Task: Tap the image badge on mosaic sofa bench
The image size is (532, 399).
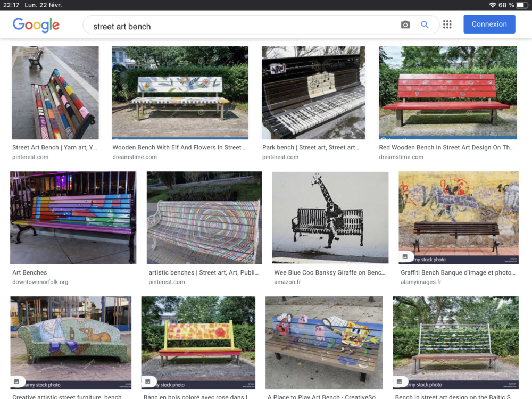Action: [x=16, y=381]
